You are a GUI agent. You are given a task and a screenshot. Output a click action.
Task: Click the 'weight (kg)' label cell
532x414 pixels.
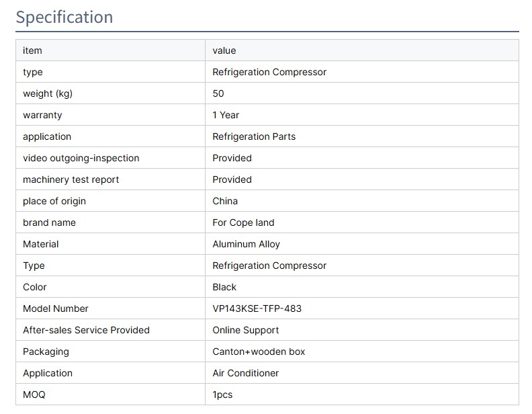click(48, 93)
